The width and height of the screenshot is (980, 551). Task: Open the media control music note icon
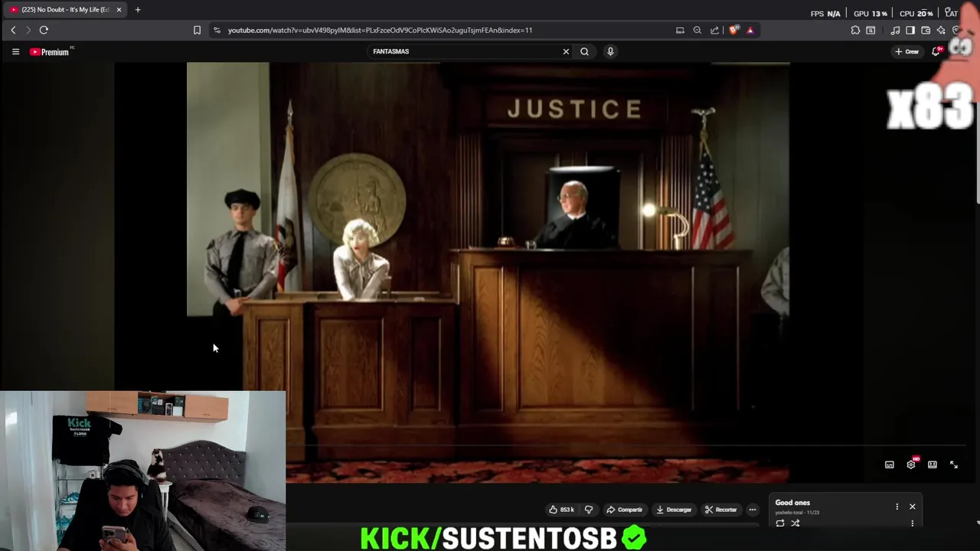[x=895, y=30]
